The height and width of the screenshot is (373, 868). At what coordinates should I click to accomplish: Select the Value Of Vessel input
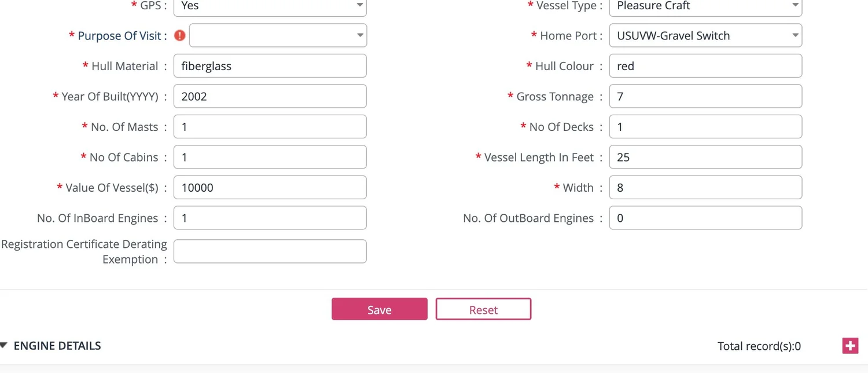point(270,188)
